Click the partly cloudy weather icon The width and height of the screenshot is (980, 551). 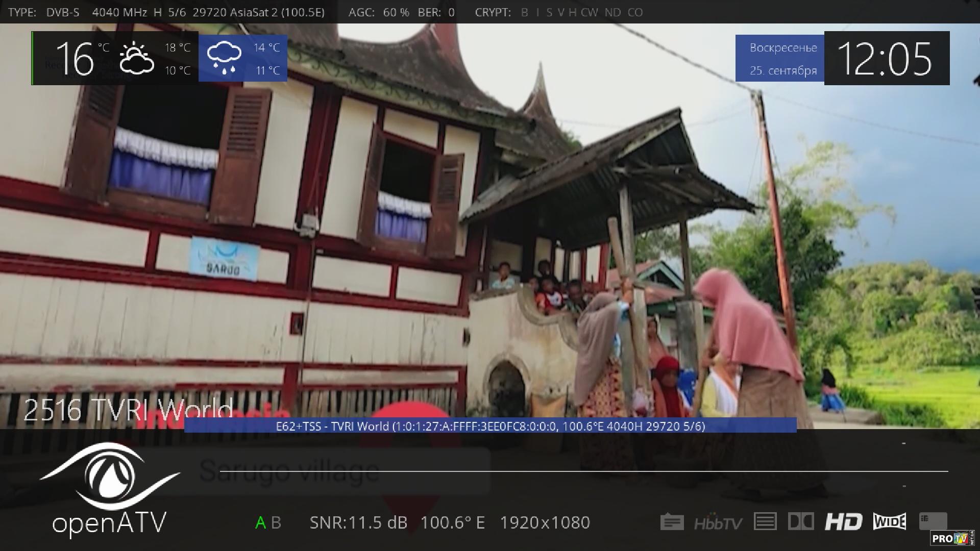(136, 59)
